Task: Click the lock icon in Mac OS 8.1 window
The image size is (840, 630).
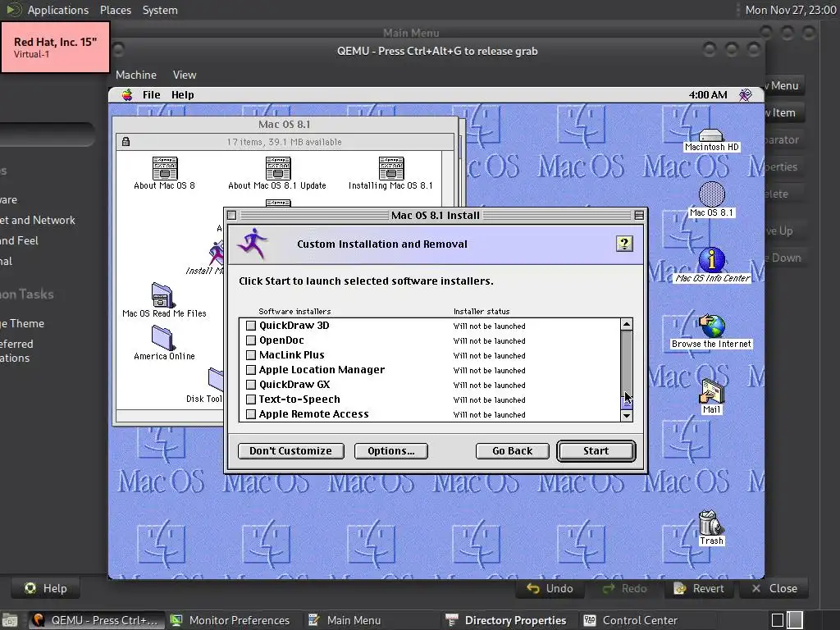Action: 126,142
